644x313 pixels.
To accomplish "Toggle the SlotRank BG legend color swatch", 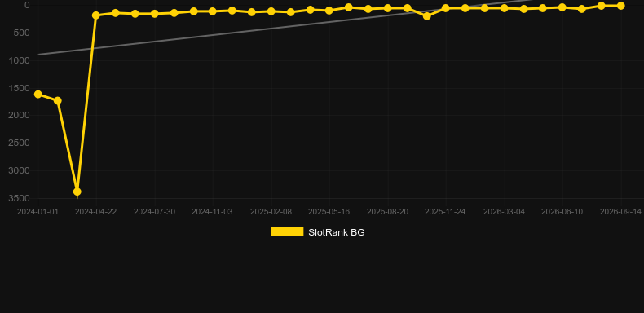I will tap(287, 231).
